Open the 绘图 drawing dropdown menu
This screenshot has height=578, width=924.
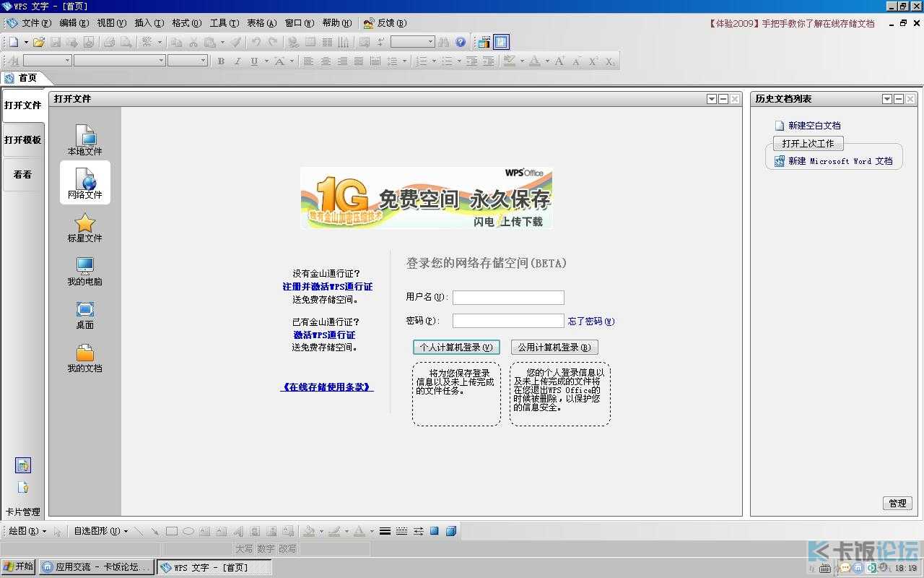point(27,531)
